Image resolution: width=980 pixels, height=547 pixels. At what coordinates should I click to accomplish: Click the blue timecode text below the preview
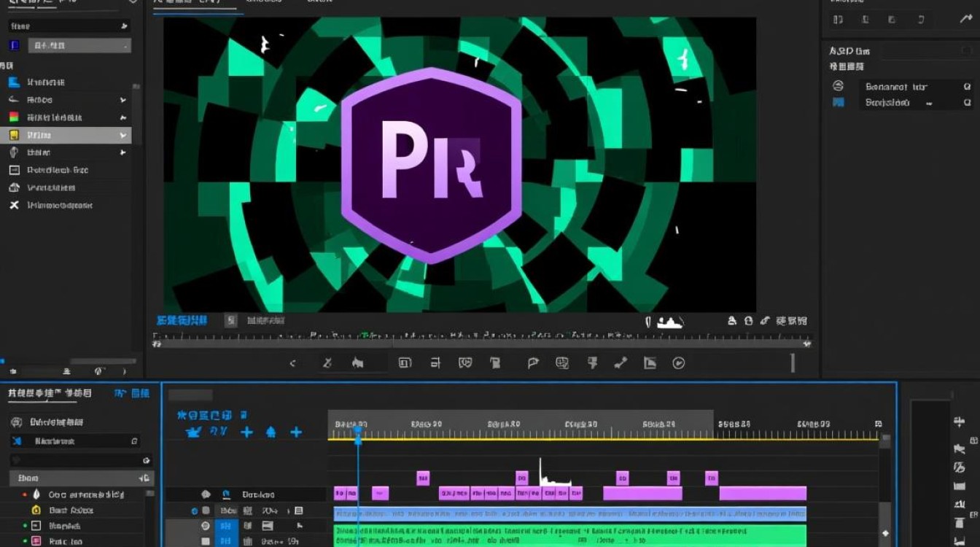pos(182,320)
